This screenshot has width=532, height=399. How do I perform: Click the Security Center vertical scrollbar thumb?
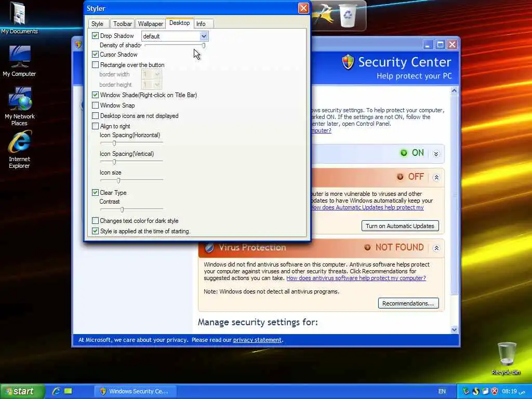click(454, 195)
